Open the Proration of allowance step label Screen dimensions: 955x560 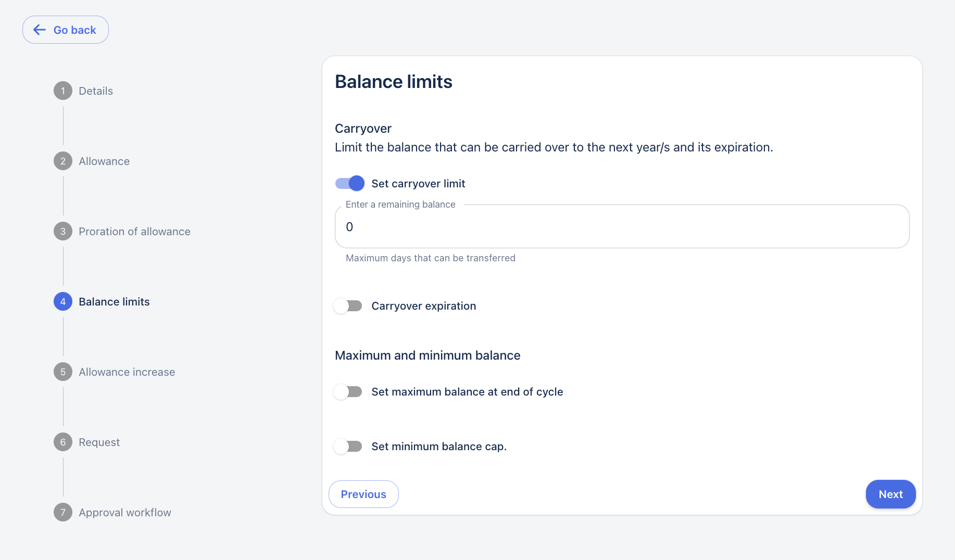(134, 232)
